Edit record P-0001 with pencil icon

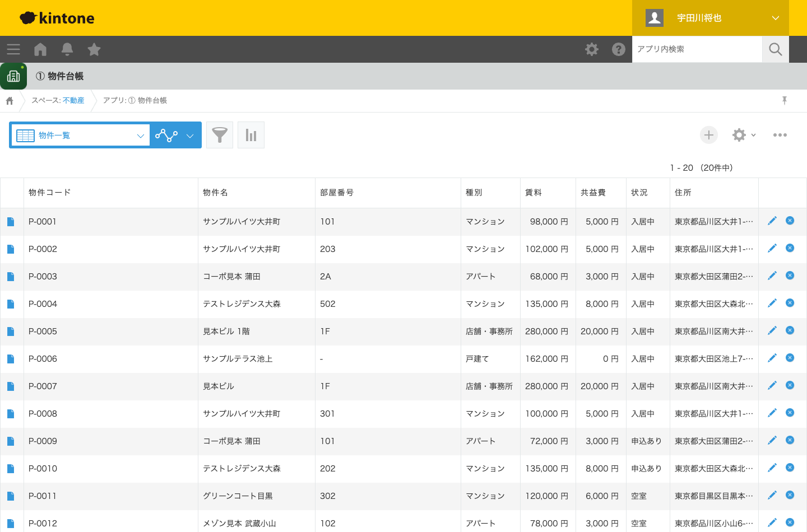pyautogui.click(x=772, y=221)
